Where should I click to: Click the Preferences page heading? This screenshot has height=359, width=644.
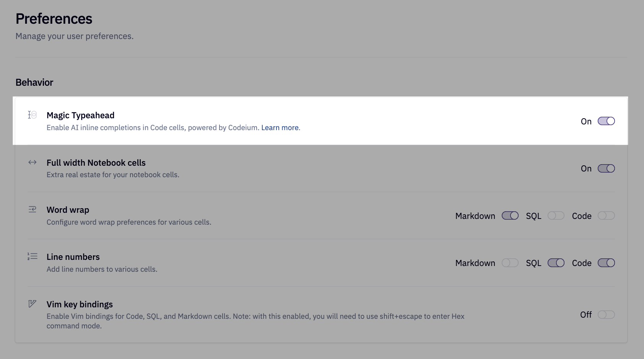point(54,19)
